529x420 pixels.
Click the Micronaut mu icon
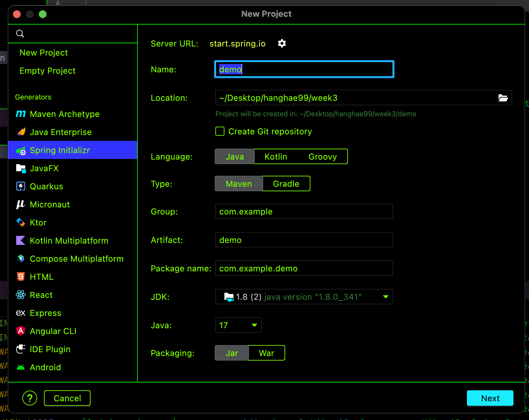click(21, 205)
